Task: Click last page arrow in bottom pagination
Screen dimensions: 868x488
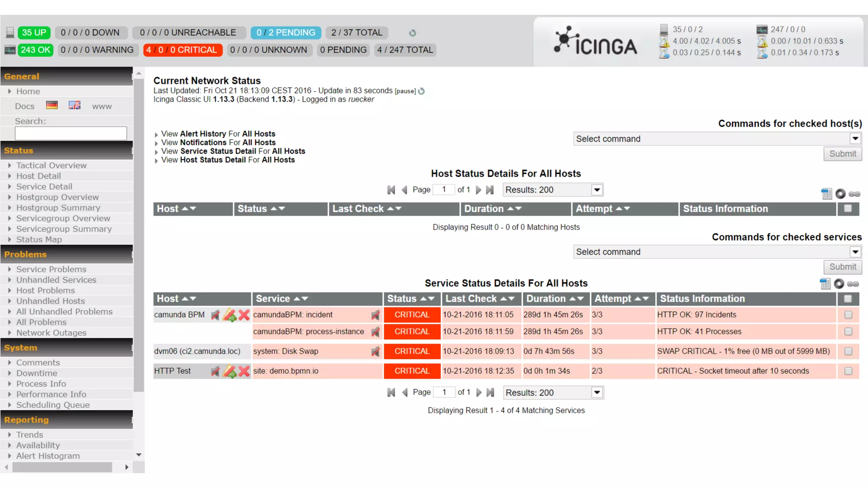Action: pos(490,392)
